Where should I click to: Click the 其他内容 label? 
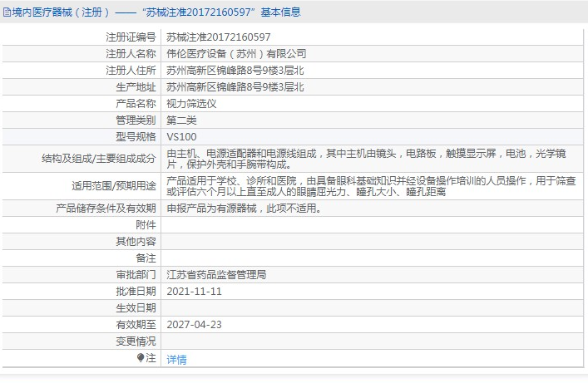point(136,241)
